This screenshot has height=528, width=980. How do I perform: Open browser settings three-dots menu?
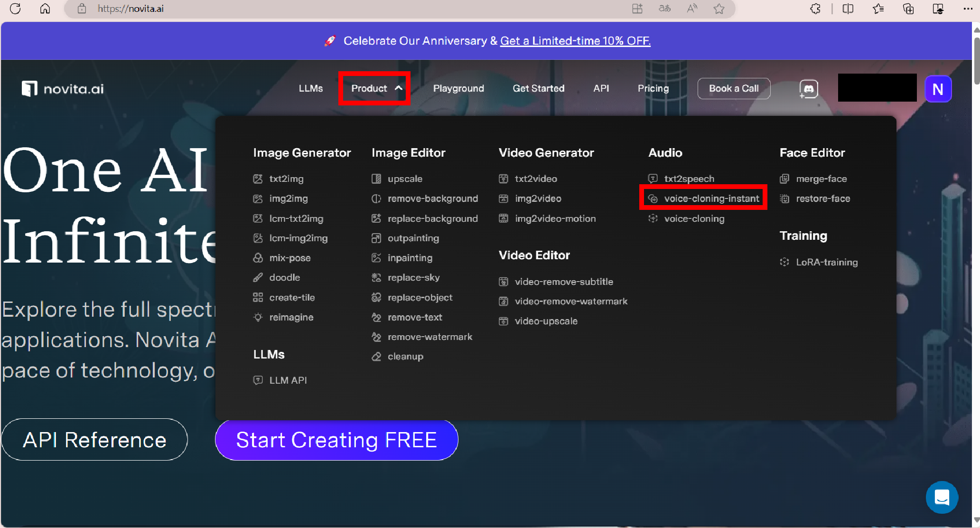click(x=968, y=9)
